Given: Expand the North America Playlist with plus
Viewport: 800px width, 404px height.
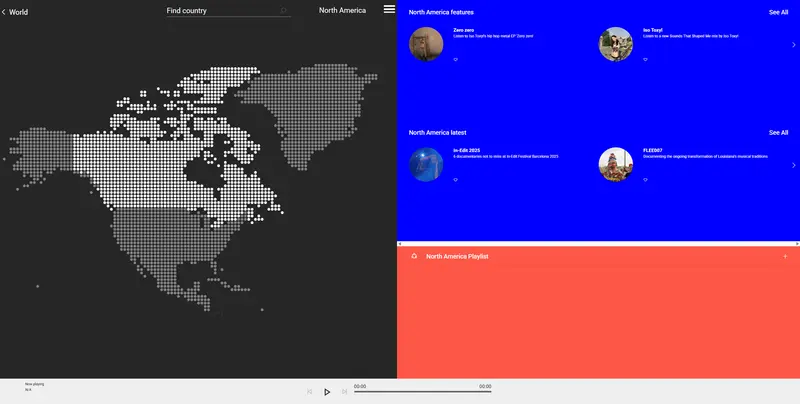Looking at the screenshot, I should point(785,256).
